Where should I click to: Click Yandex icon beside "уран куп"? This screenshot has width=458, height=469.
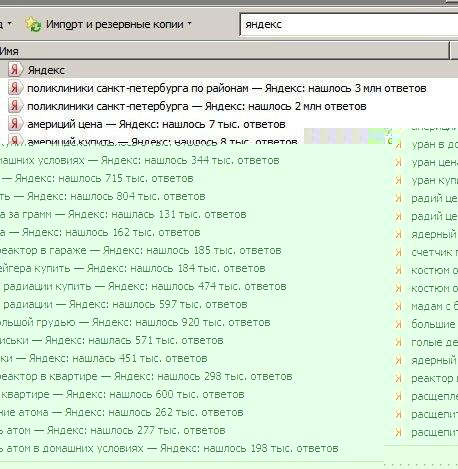click(399, 180)
